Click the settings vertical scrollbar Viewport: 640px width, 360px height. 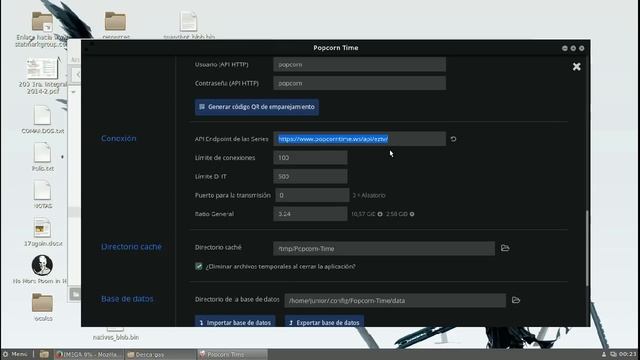click(x=587, y=248)
